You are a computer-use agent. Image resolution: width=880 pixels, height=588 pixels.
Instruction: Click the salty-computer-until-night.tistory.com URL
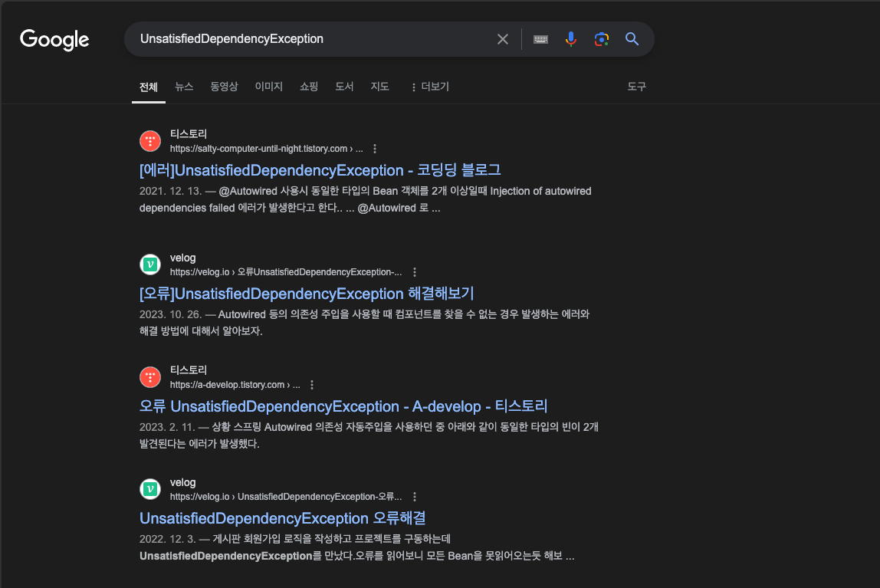pyautogui.click(x=267, y=149)
